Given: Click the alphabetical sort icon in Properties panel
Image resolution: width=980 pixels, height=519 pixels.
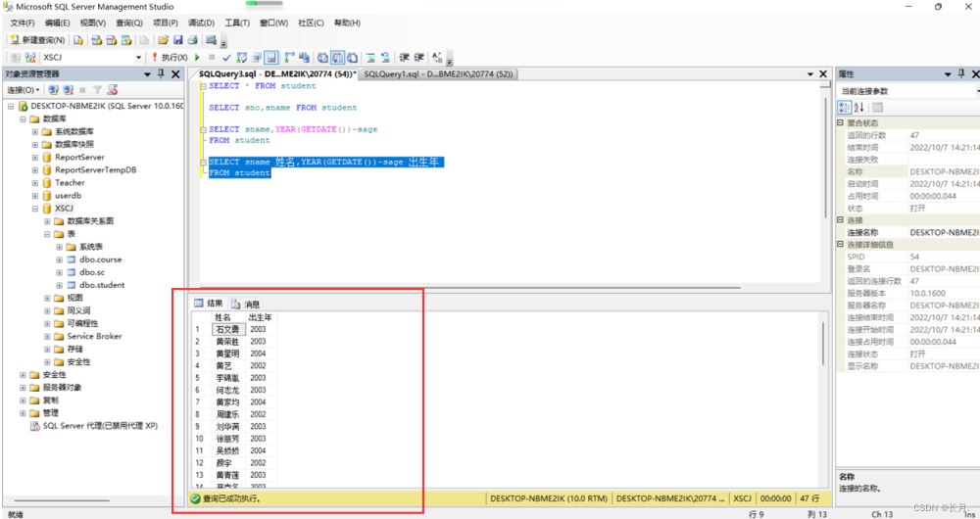Looking at the screenshot, I should tap(859, 107).
